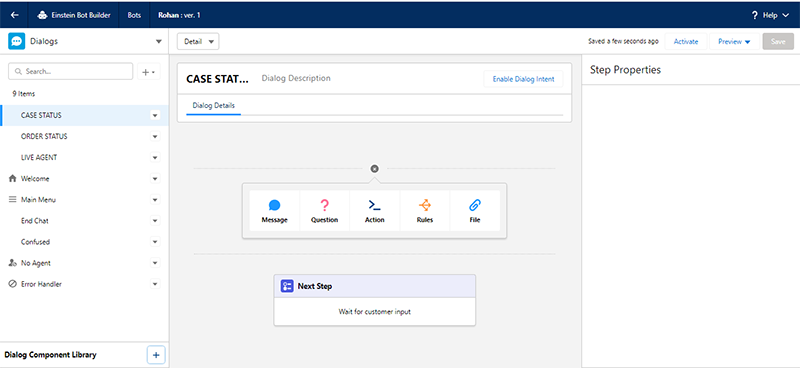800x368 pixels.
Task: Click the Step Properties panel heading
Action: coord(625,70)
